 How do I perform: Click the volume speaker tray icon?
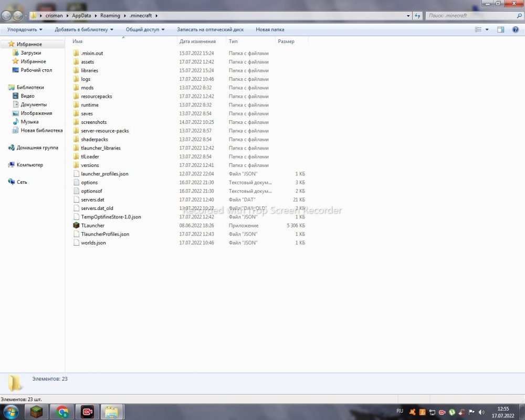(481, 412)
